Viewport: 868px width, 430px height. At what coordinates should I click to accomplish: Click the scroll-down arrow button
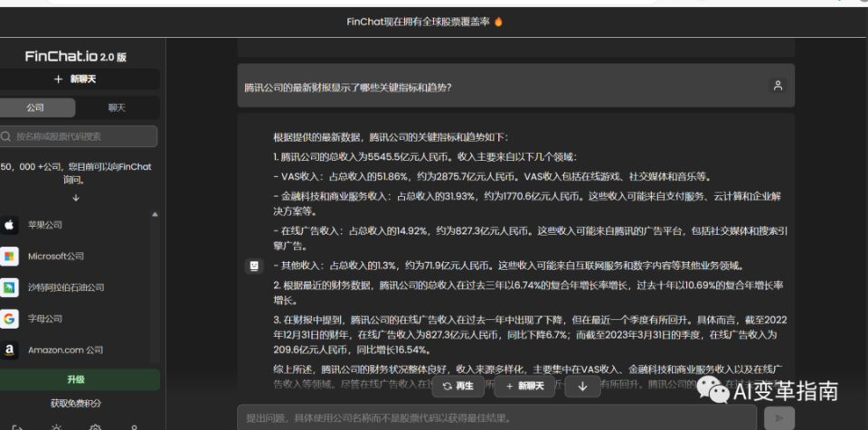pos(582,387)
